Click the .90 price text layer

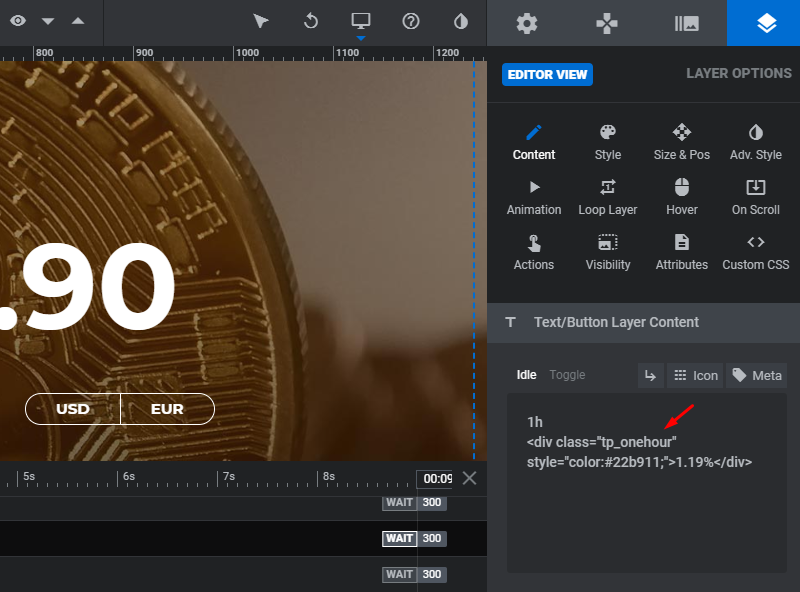coord(88,287)
